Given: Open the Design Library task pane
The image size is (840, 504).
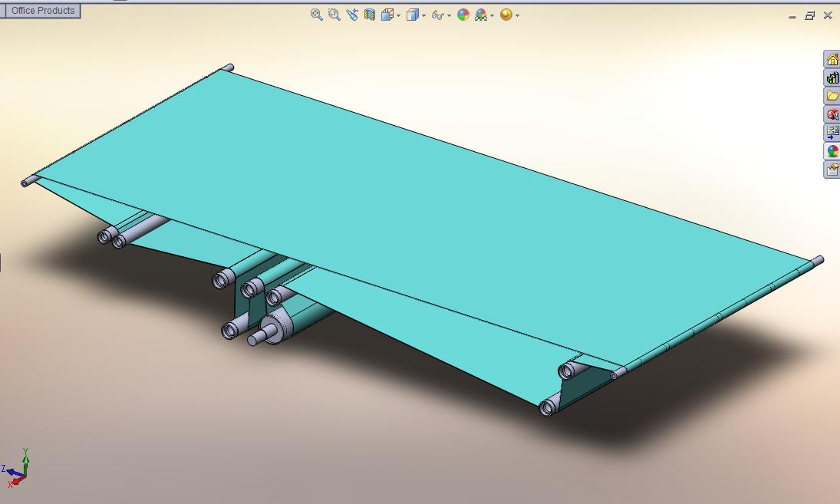Looking at the screenshot, I should pos(832,79).
